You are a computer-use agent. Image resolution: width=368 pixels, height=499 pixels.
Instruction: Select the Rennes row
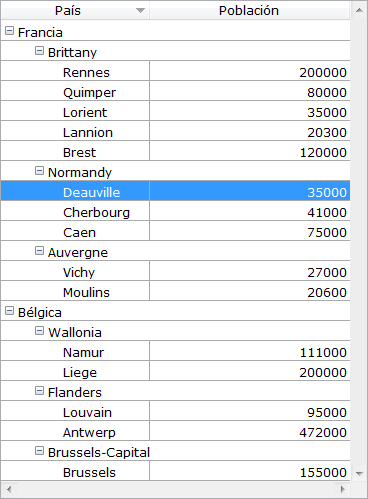tap(175, 71)
